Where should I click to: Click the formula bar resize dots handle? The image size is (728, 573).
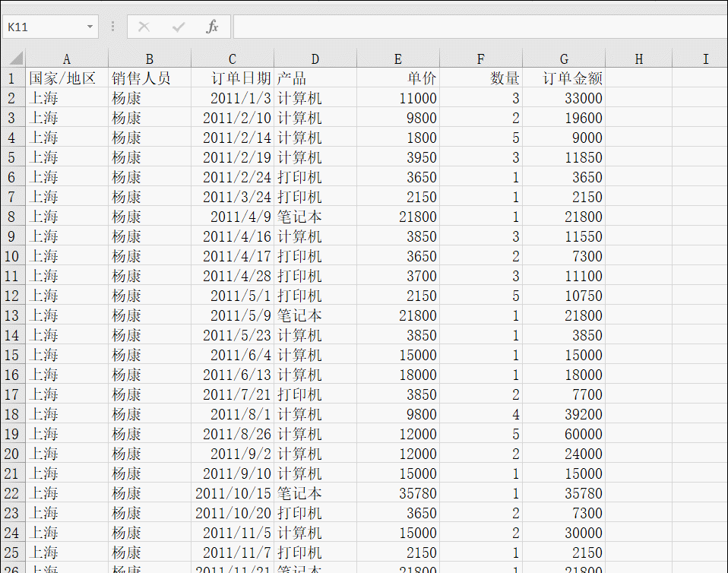(112, 27)
